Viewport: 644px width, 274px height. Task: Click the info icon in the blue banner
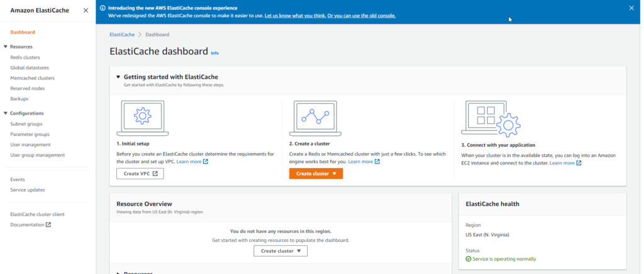pos(103,8)
